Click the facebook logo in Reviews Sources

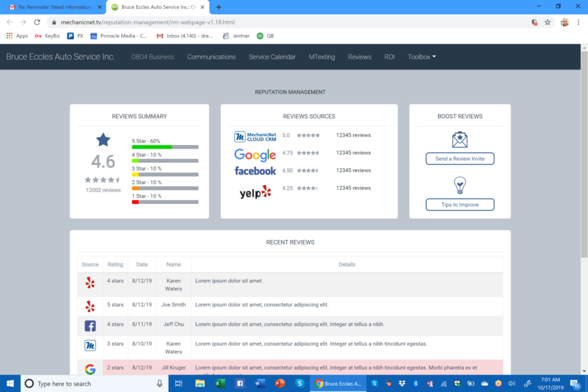click(255, 171)
